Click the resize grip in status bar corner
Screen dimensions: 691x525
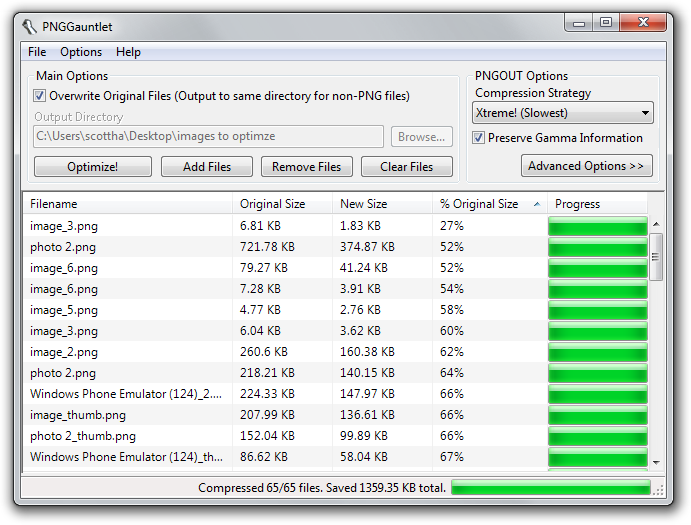pos(658,490)
